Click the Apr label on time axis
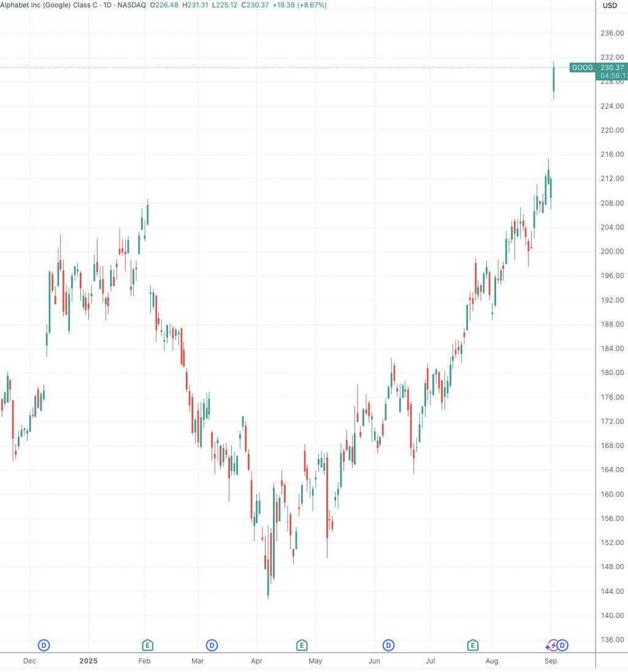The width and height of the screenshot is (628, 672). pos(256,661)
